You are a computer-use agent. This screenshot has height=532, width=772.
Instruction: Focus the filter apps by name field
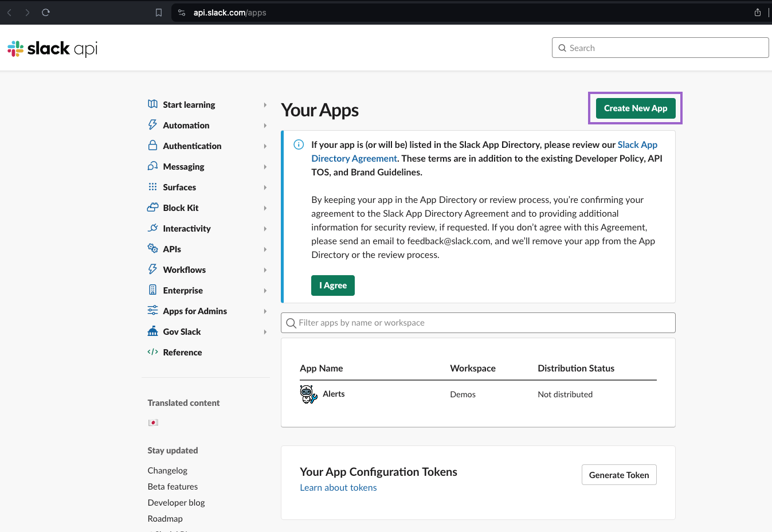tap(478, 323)
